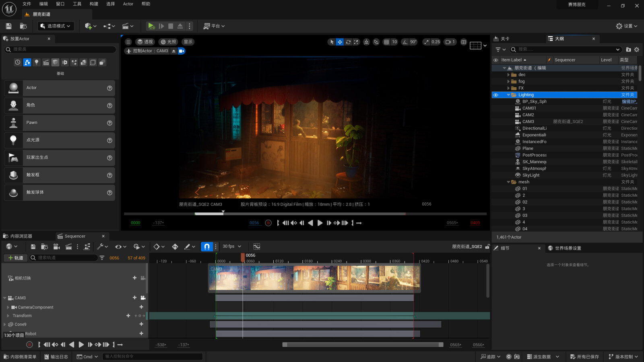Screen dimensions: 644x362
Task: Activate the select mode arrow tool in the viewport
Action: coord(332,42)
